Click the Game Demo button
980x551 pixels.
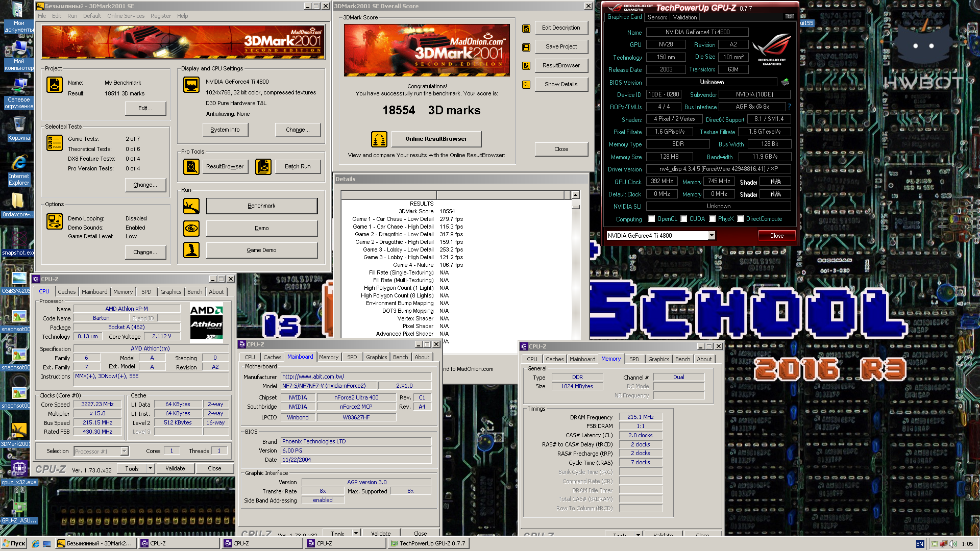(x=261, y=250)
